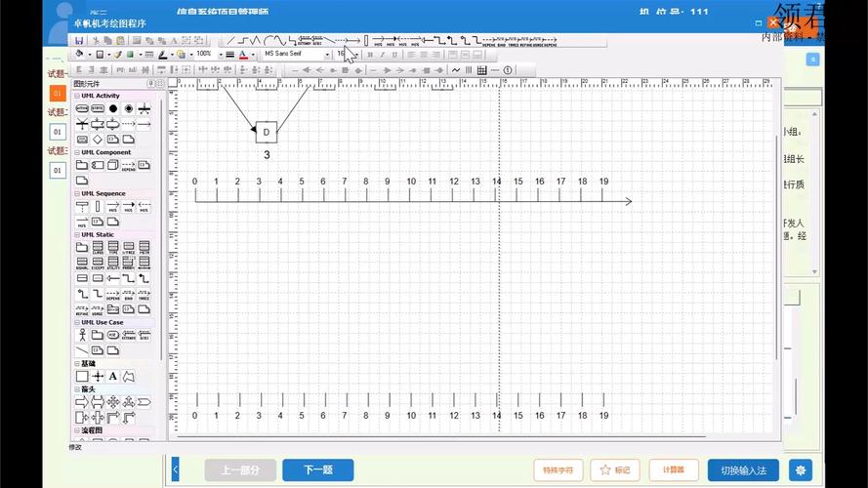The height and width of the screenshot is (488, 868).
Task: Click the 计算器 calculator button
Action: pyautogui.click(x=674, y=469)
